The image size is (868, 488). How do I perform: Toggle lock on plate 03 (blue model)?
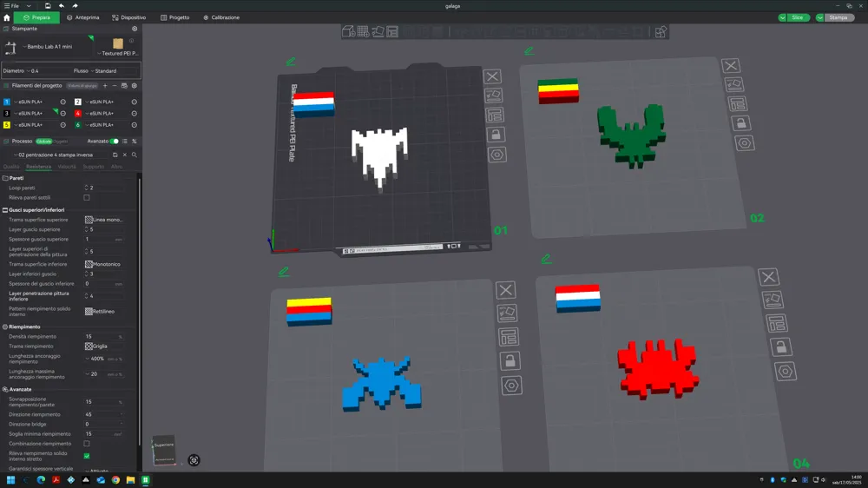(x=510, y=361)
